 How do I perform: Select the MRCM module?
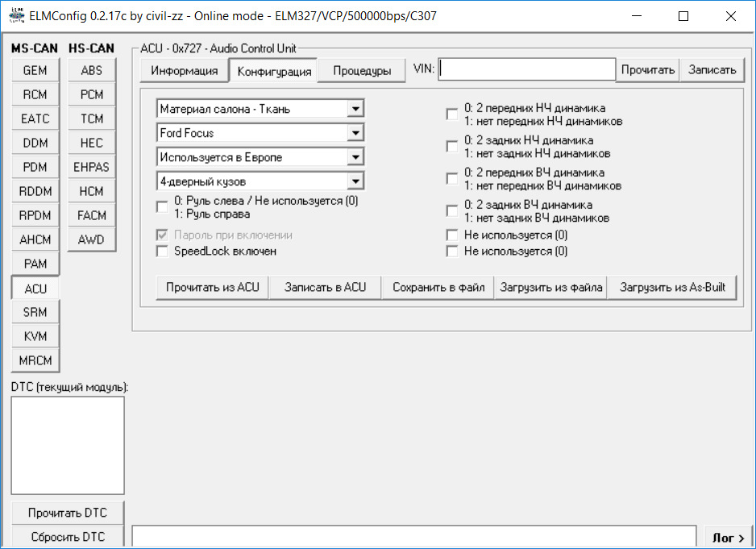click(x=35, y=360)
